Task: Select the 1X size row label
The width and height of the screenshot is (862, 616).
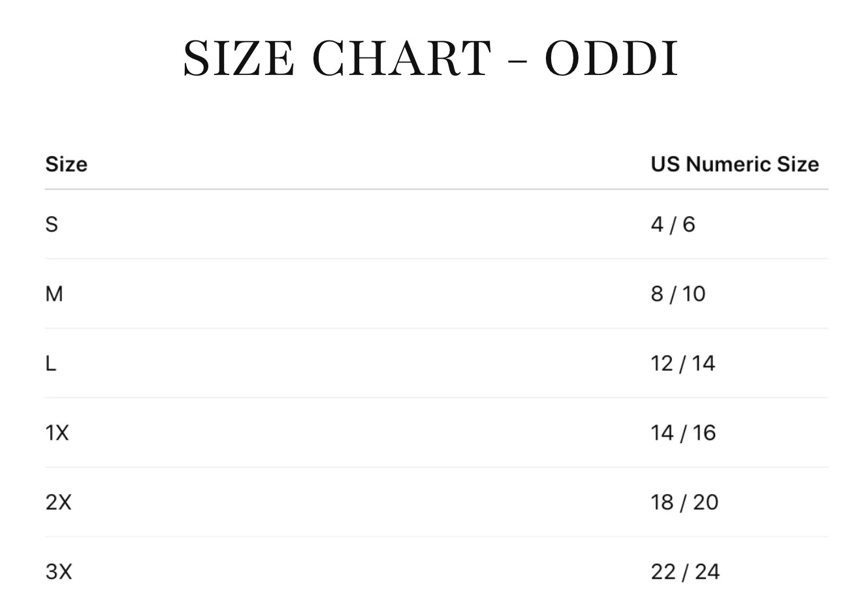Action: click(57, 433)
